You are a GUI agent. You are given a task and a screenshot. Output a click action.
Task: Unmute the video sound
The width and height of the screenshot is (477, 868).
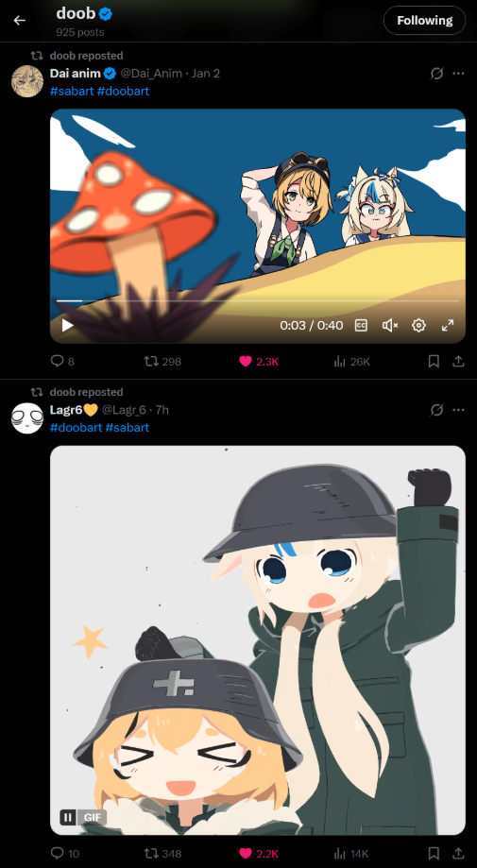pos(389,326)
